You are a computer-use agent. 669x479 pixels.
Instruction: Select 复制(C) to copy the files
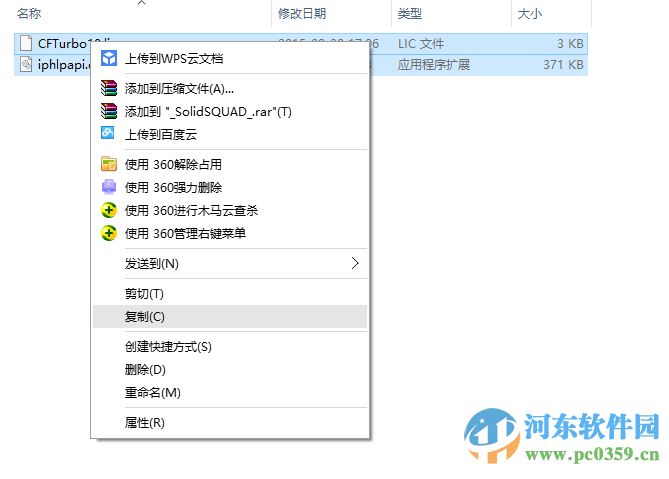(230, 316)
